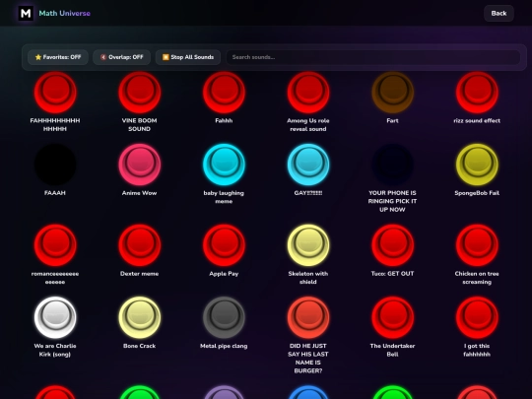The width and height of the screenshot is (532, 399).
Task: Play the Among Us role reveal sound
Action: point(308,93)
